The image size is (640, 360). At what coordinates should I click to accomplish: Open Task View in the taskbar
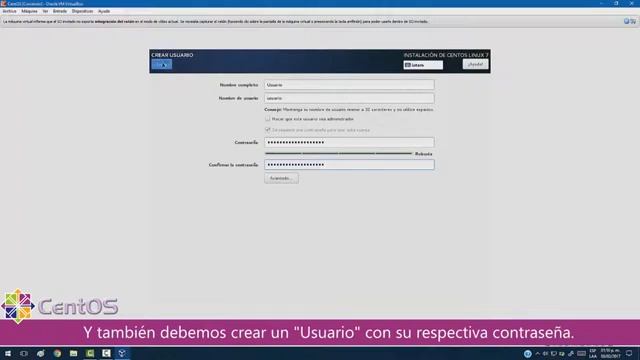coord(24,353)
